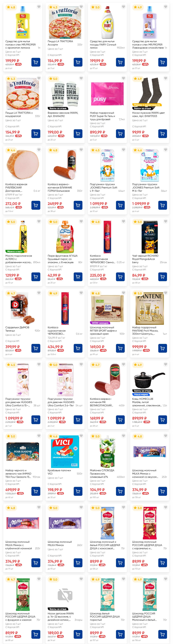The height and width of the screenshot is (644, 179).
Task: Favorite the MR.PROPER lemon cleaner
Action: tap(39, 7)
